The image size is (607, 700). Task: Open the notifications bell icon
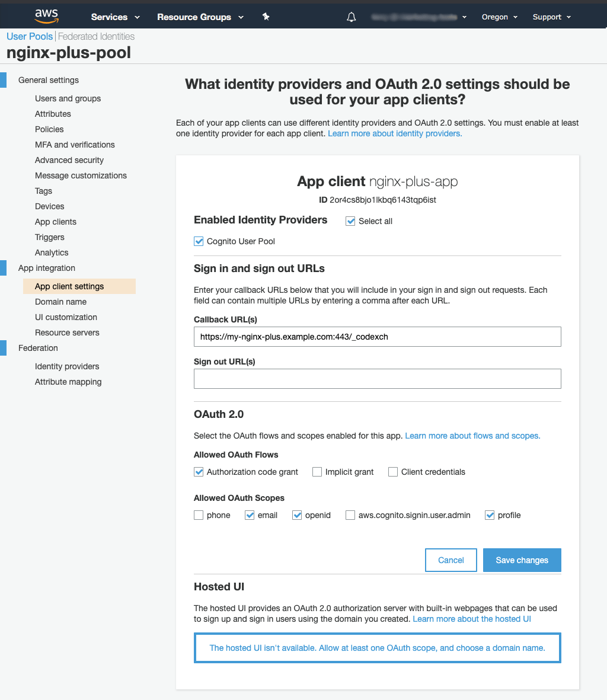coord(351,17)
